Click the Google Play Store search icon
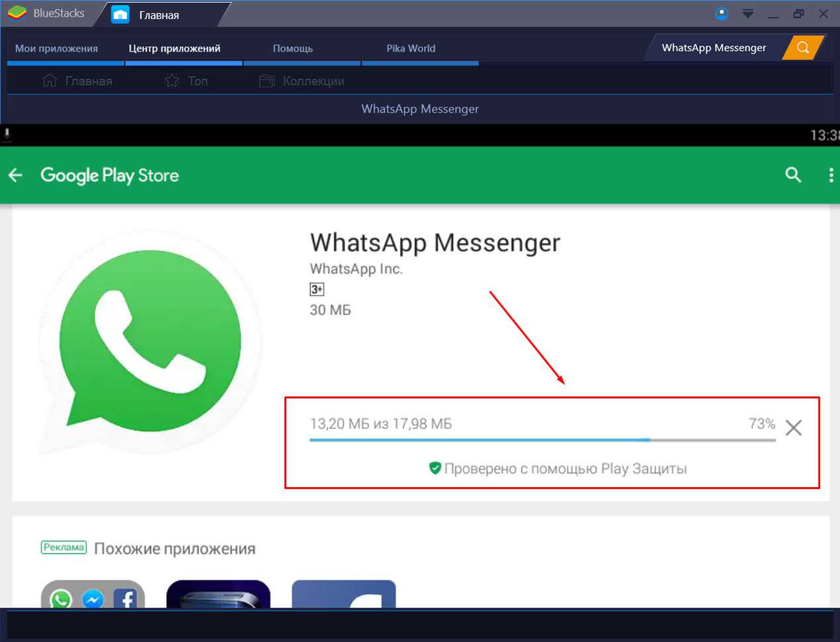Image resolution: width=840 pixels, height=642 pixels. pos(793,175)
